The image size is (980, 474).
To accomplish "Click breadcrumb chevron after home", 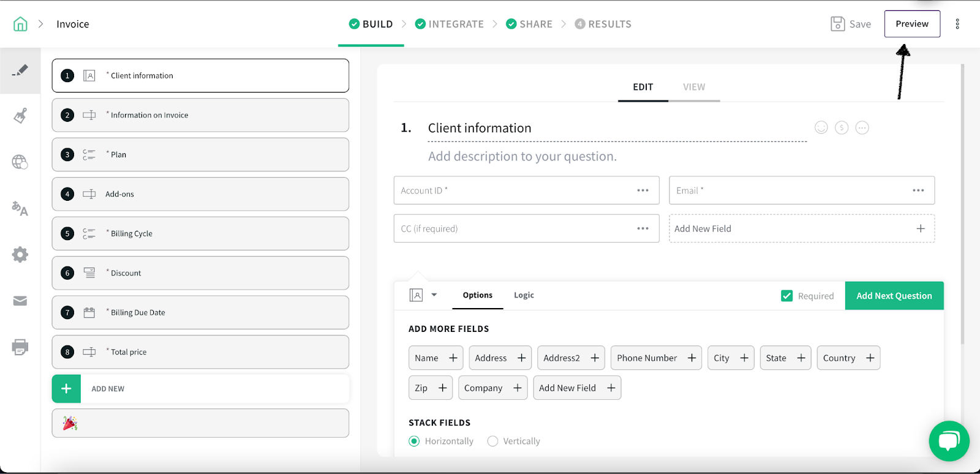I will click(x=41, y=24).
